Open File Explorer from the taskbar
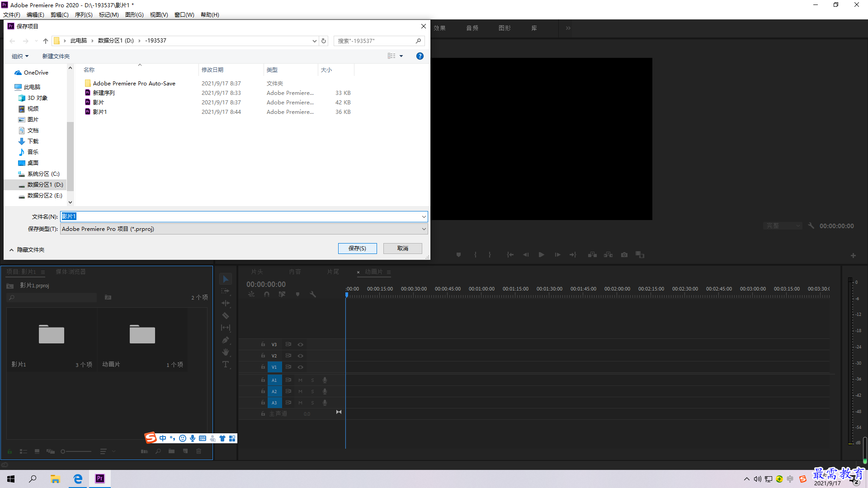This screenshot has width=868, height=488. pyautogui.click(x=55, y=479)
